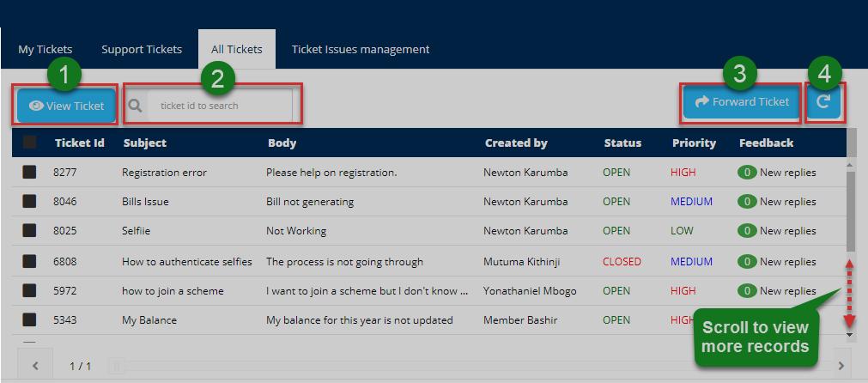Tick the select-all checkbox in table header

pyautogui.click(x=29, y=143)
